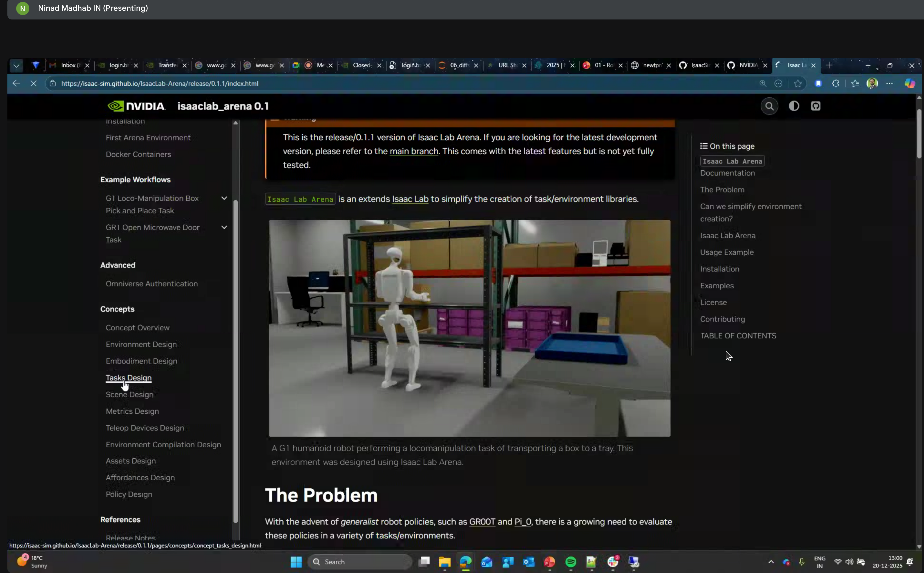Expand G1 Loco-Manipulation Box Pick and Place Task
The width and height of the screenshot is (924, 573).
click(x=224, y=198)
